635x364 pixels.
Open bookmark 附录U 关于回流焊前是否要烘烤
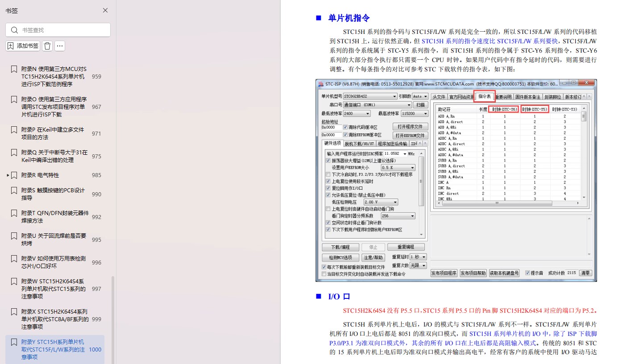pos(54,240)
